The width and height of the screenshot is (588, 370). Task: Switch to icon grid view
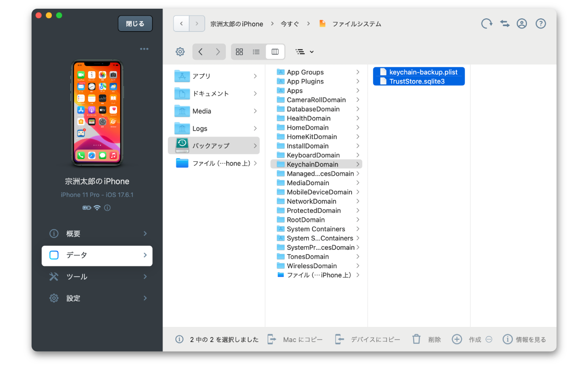[239, 52]
